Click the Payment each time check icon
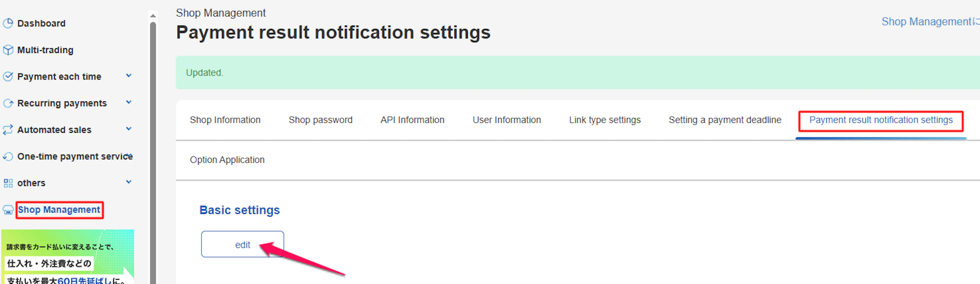This screenshot has width=980, height=284. coord(8,77)
